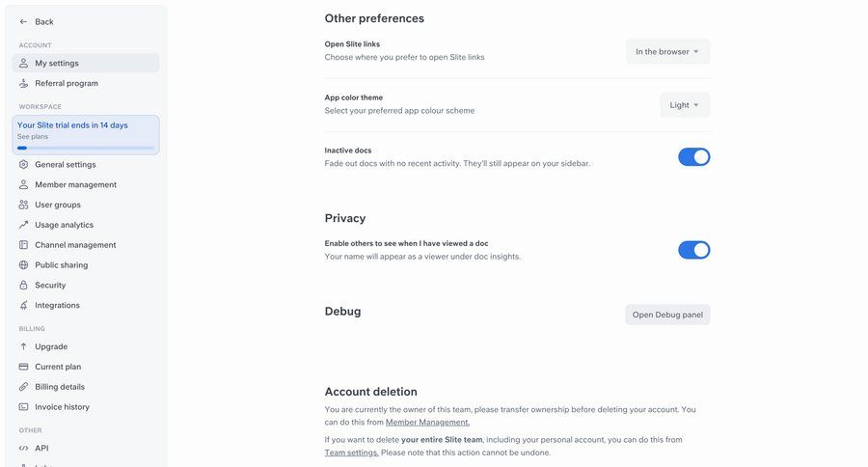
Task: Click the Usage analytics trend icon
Action: (x=24, y=225)
